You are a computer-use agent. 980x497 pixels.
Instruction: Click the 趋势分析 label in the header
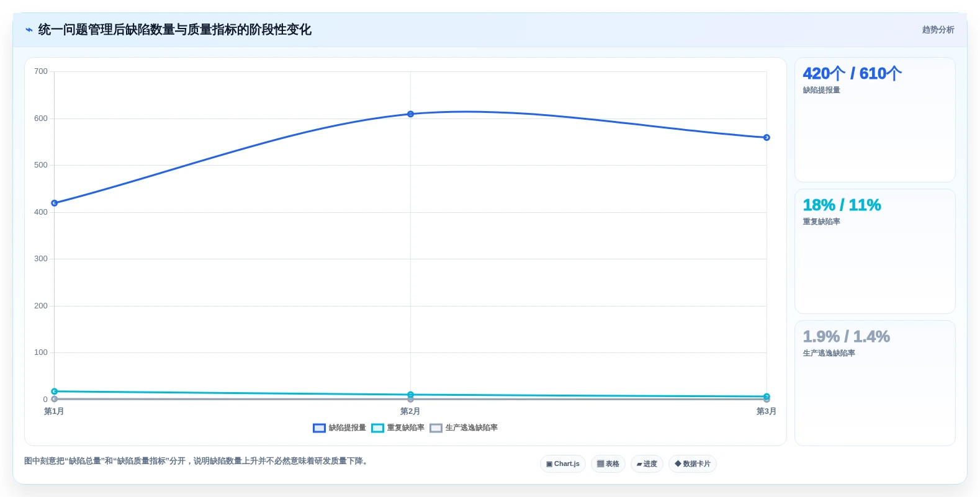click(x=938, y=30)
